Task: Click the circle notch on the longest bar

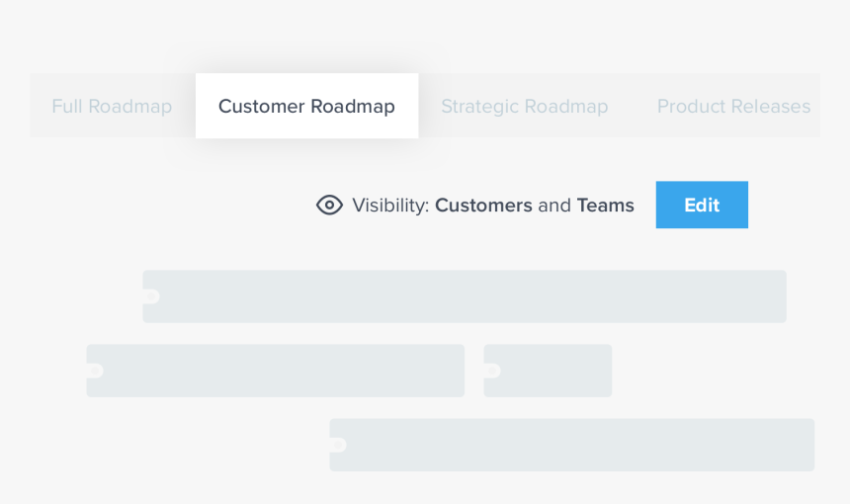Action: click(x=151, y=296)
